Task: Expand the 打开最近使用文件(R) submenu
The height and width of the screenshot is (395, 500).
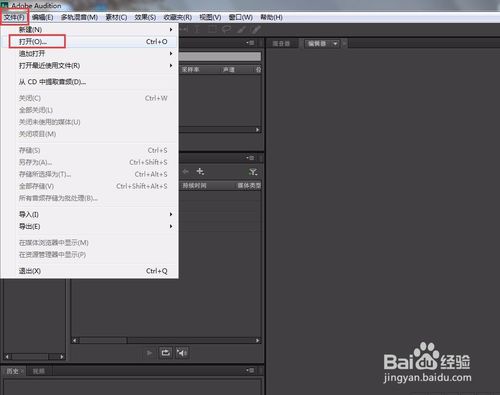Action: click(x=89, y=65)
